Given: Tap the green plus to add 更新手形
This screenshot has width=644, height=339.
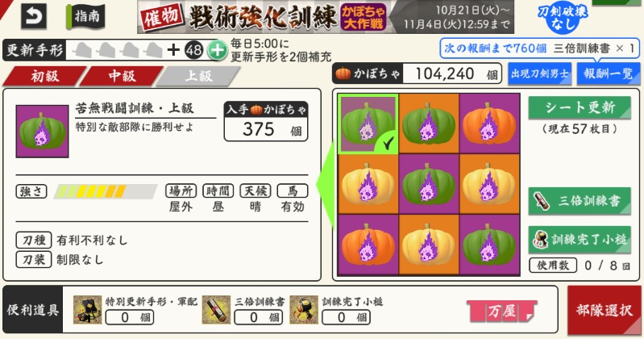Looking at the screenshot, I should click(218, 51).
